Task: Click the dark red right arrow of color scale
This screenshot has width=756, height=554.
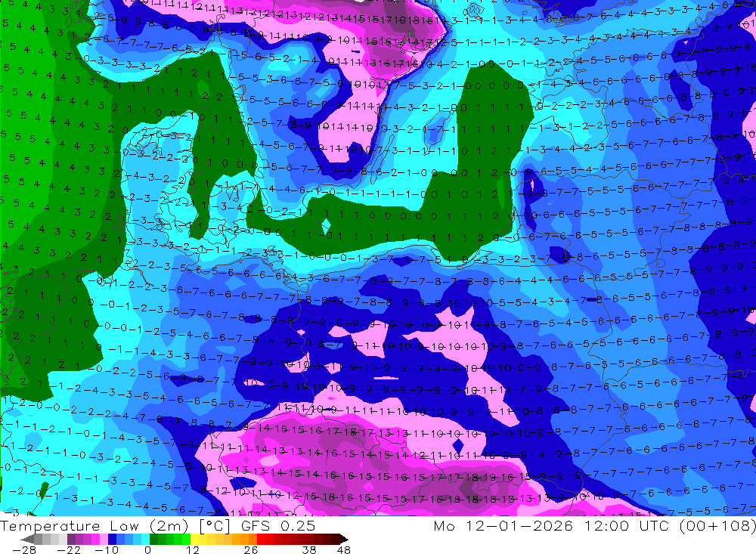Action: coord(343,539)
